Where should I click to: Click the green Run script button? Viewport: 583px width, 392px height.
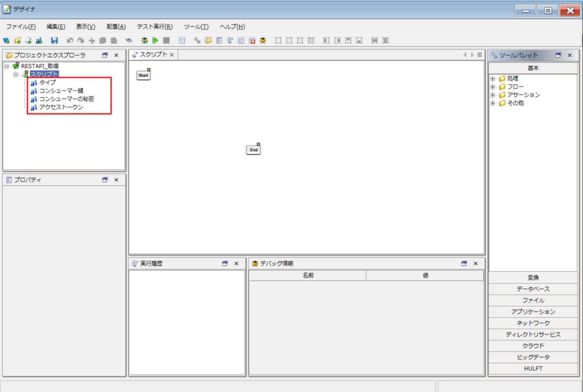pyautogui.click(x=155, y=40)
